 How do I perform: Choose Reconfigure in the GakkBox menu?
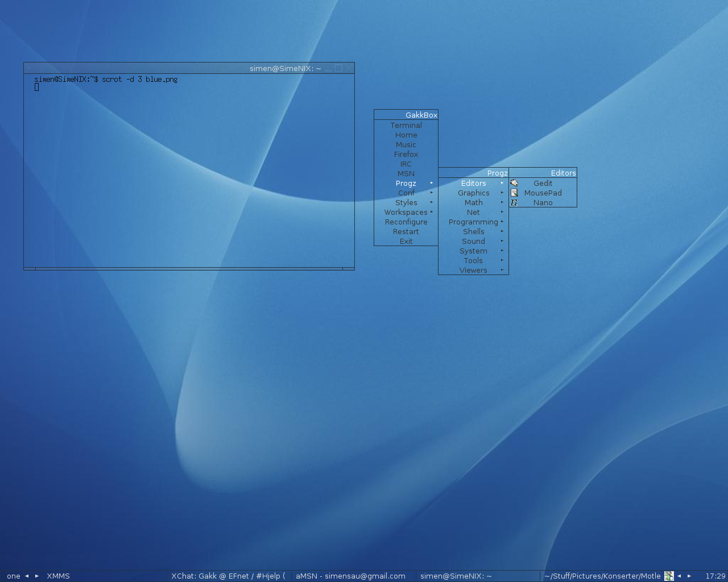(x=406, y=222)
